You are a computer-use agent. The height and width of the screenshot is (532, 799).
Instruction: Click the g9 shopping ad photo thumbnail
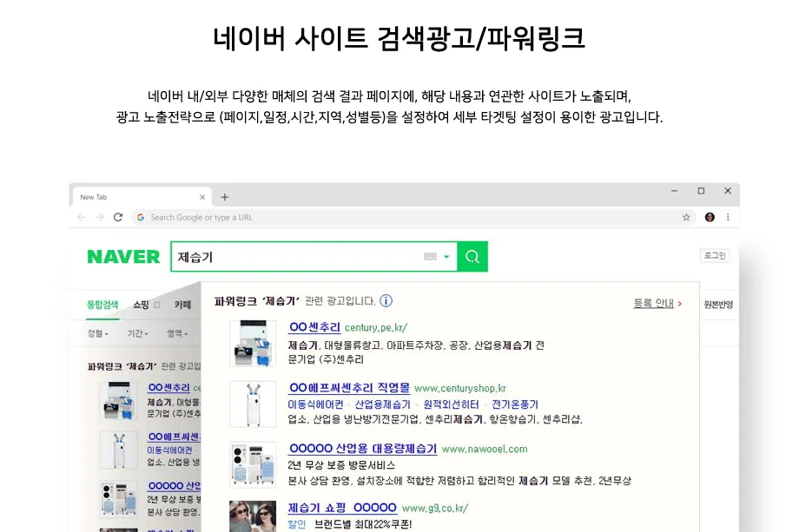[x=253, y=516]
